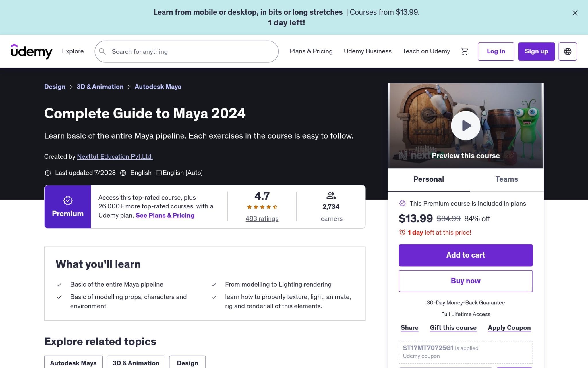Open the shopping cart
Viewport: 588px width, 368px height.
pyautogui.click(x=465, y=51)
